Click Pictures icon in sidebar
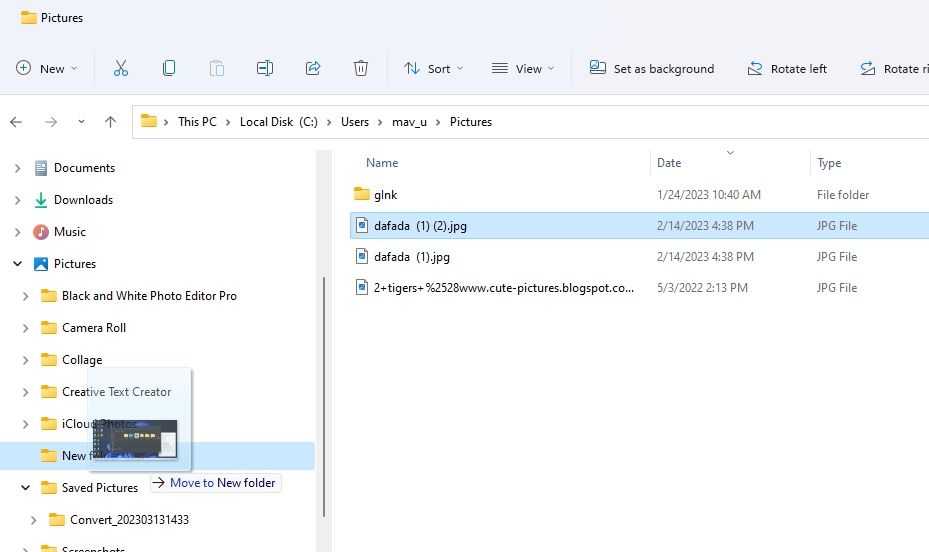Viewport: 929px width, 552px height. (x=40, y=264)
